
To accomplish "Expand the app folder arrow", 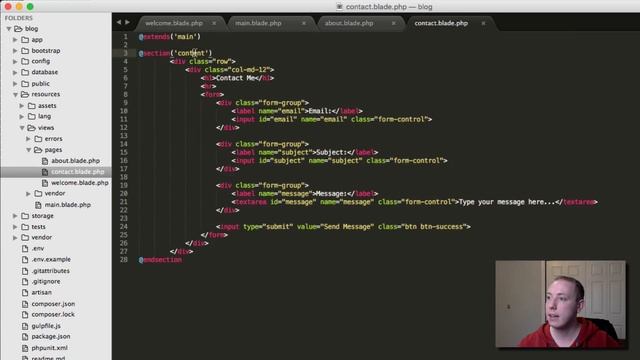I will [15, 40].
